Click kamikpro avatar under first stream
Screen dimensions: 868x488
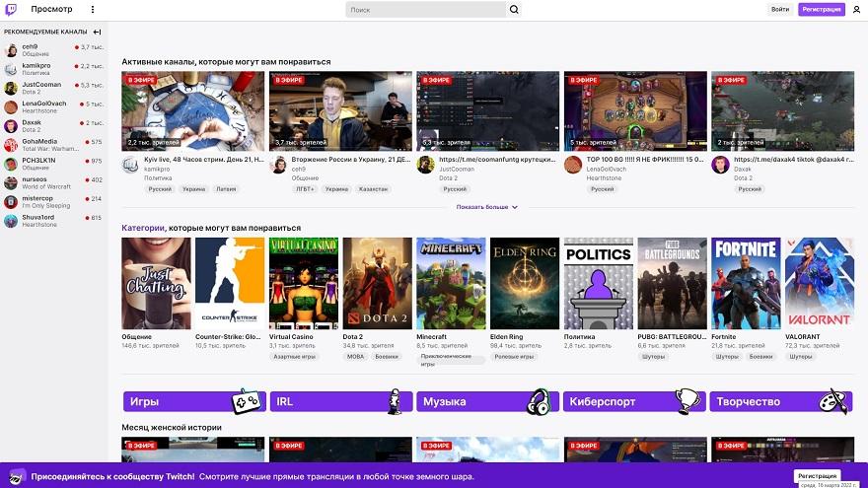point(130,165)
